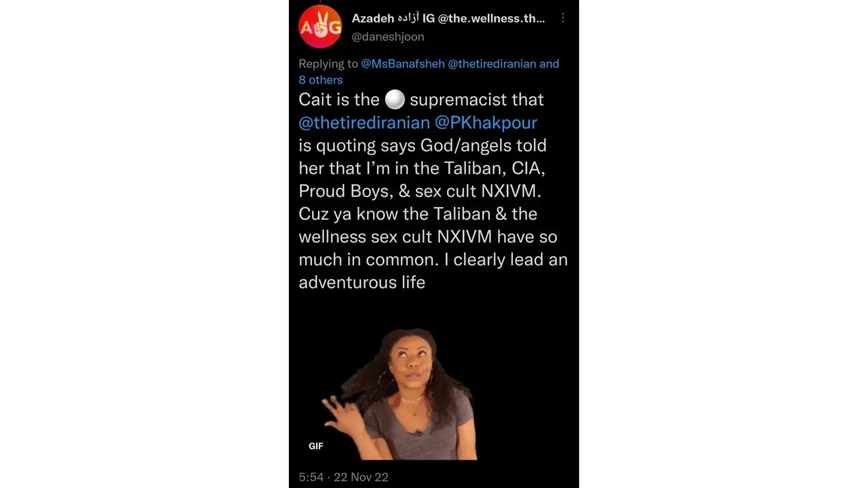
Task: Click the GIF badge on the image
Action: pos(316,446)
